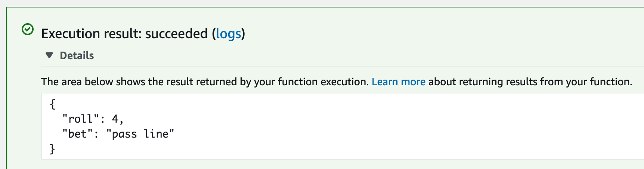Click the "roll" key in output
The height and width of the screenshot is (169, 644).
click(x=81, y=119)
